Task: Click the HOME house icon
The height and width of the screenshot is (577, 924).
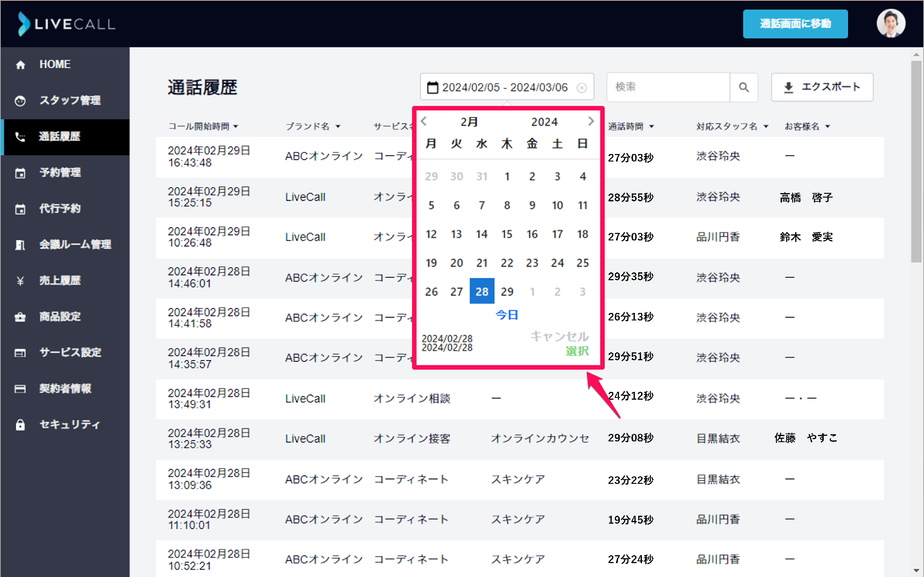Action: pyautogui.click(x=21, y=65)
